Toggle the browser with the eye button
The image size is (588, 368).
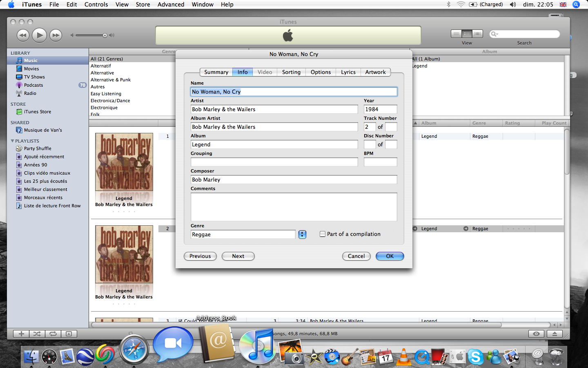click(536, 334)
